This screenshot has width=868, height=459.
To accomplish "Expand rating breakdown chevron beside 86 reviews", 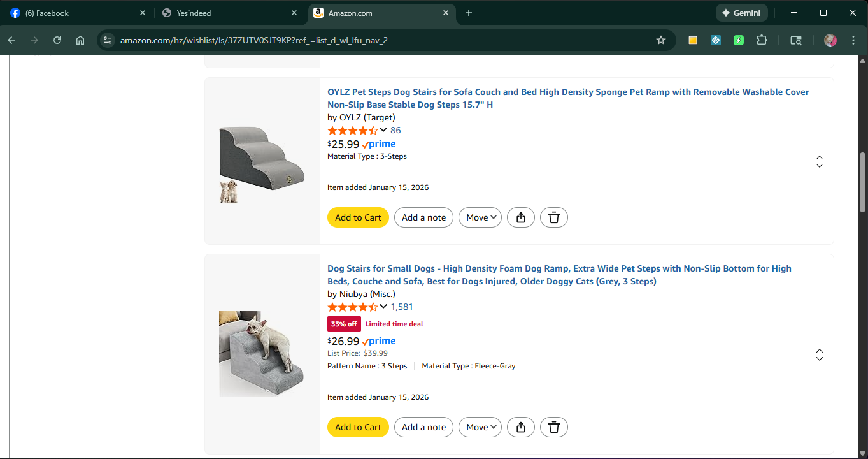I will click(383, 130).
